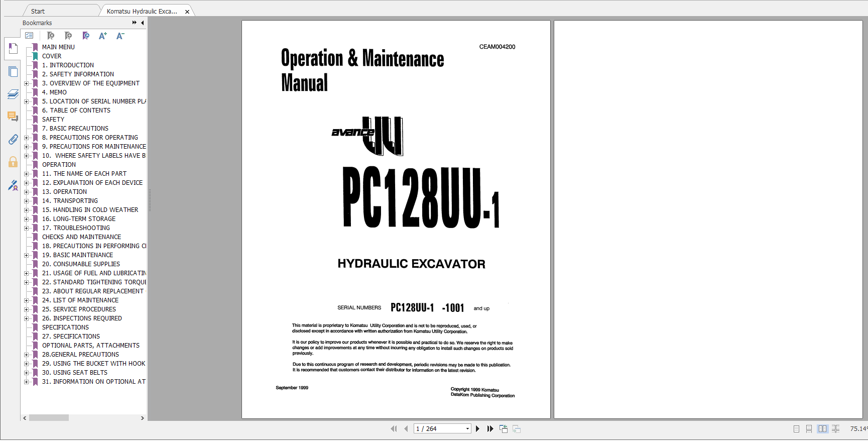Open the COVER bookmark
The height and width of the screenshot is (442, 868).
pos(52,56)
